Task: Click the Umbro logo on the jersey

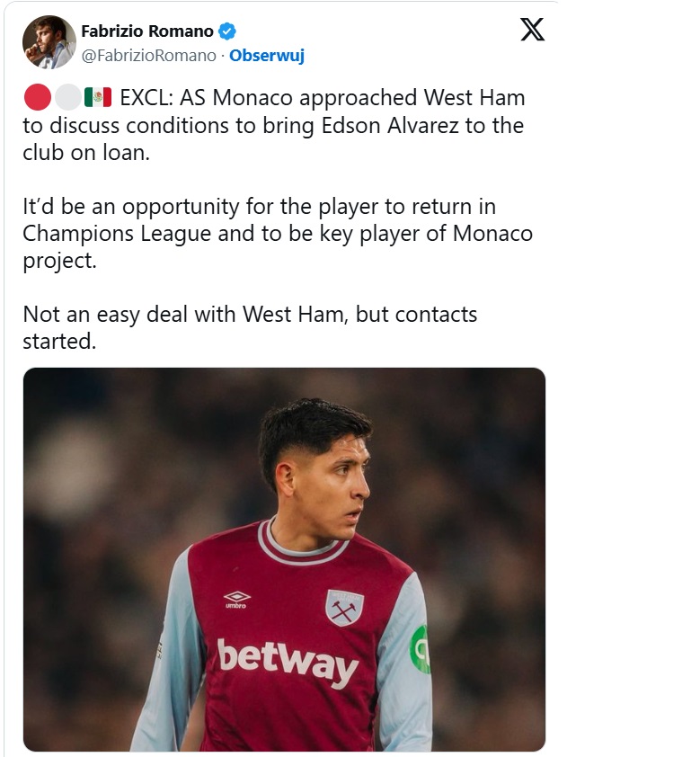Action: point(237,599)
